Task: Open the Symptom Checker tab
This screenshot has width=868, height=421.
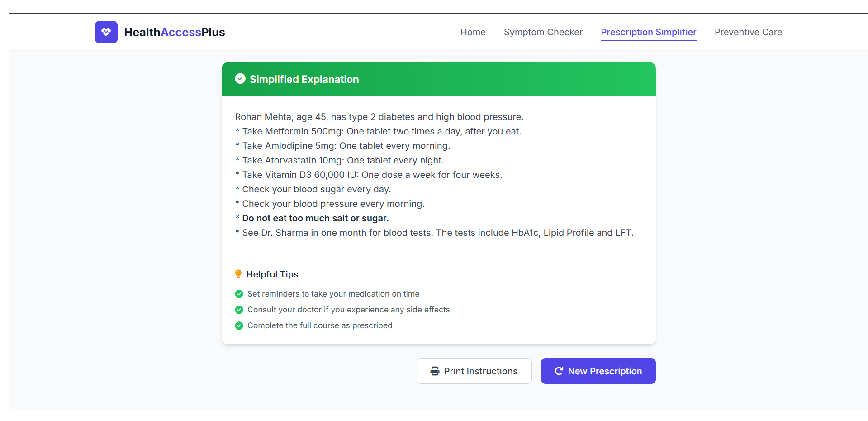Action: (543, 32)
